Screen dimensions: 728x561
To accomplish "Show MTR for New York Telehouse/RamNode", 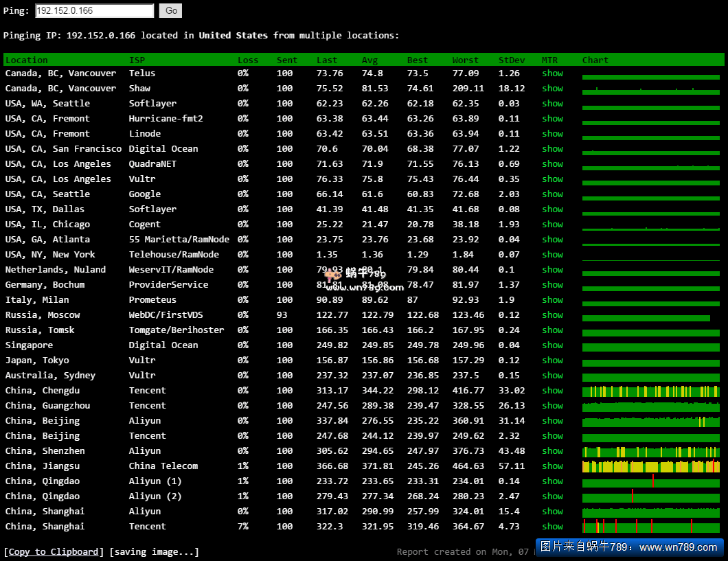I will 552,255.
